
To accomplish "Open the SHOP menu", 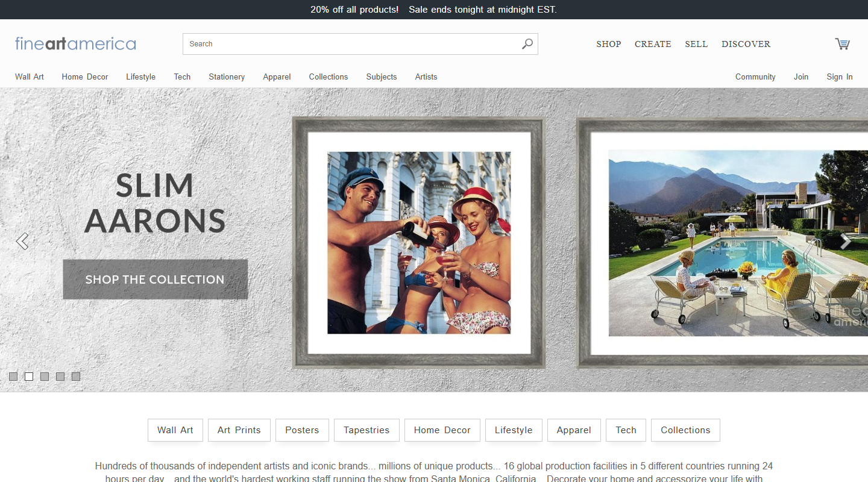I will pyautogui.click(x=609, y=44).
